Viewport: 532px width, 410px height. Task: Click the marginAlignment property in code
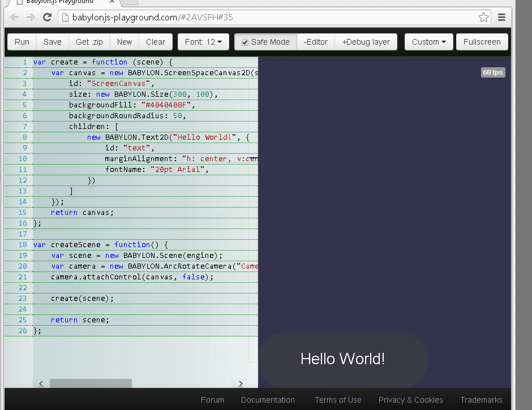click(139, 159)
